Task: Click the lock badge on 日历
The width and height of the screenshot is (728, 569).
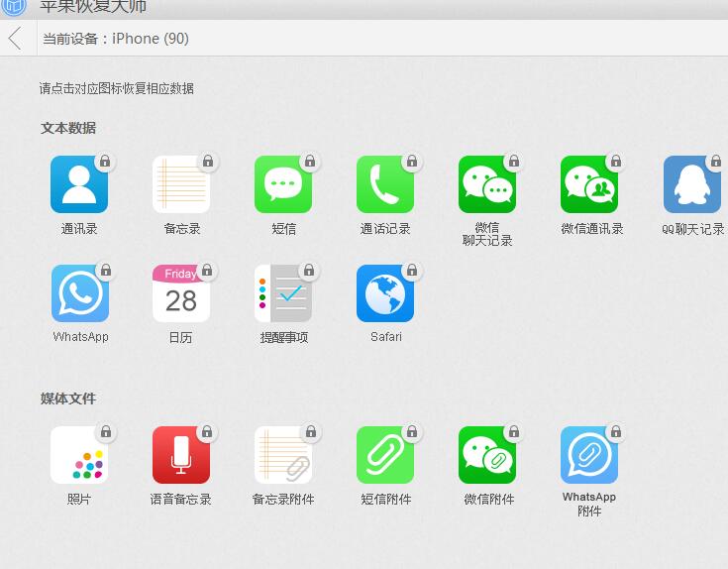Action: coord(207,271)
